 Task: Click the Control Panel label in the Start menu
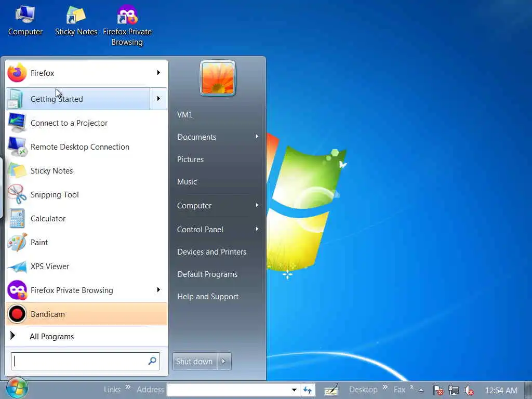pos(200,229)
